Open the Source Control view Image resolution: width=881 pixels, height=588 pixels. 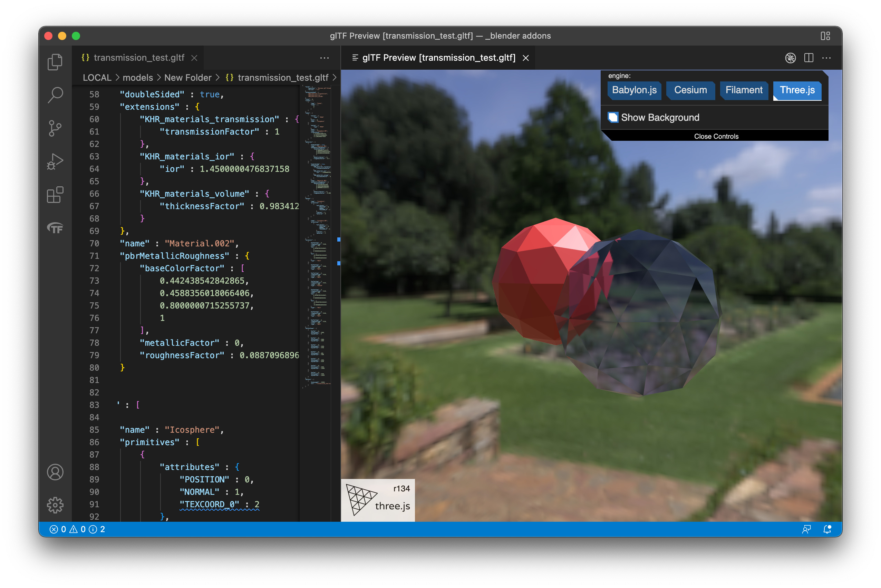(x=55, y=128)
